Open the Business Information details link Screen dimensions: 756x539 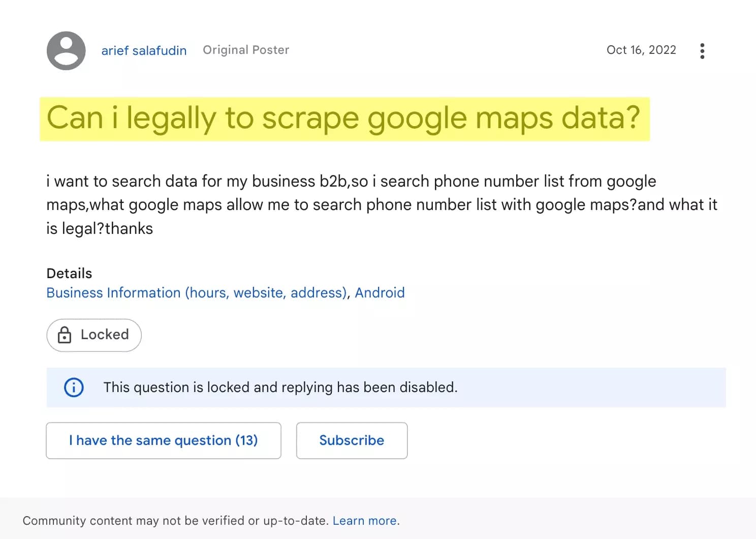coord(196,292)
